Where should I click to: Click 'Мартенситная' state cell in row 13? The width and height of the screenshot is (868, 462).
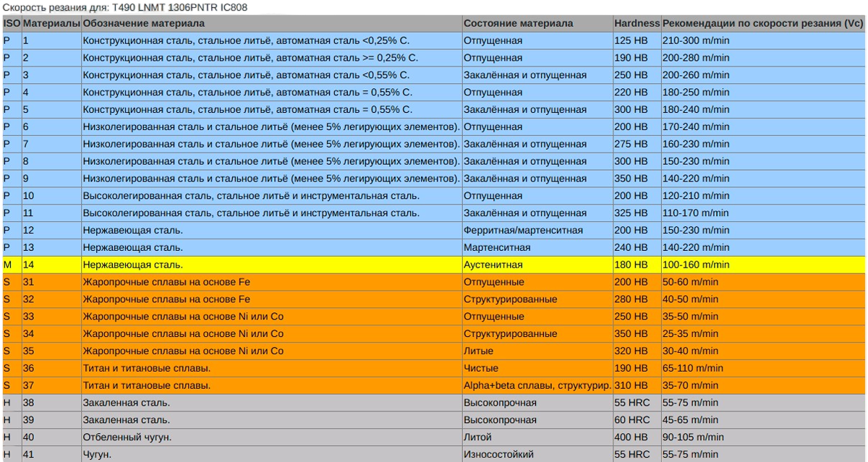click(537, 247)
